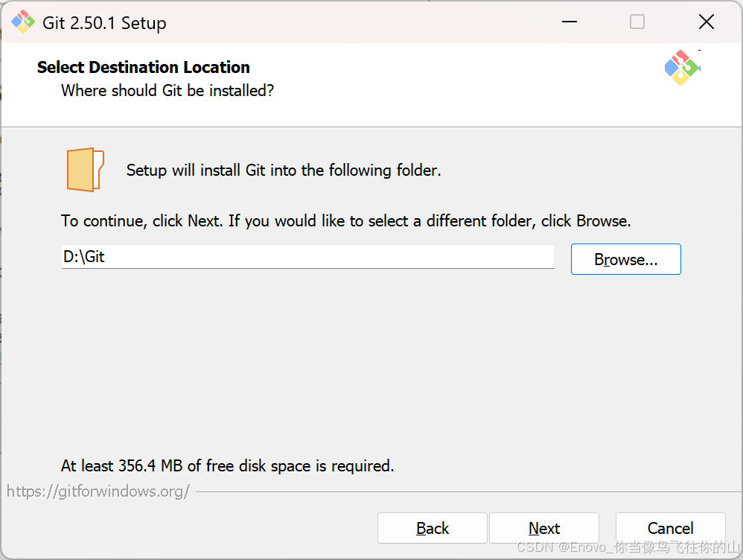Minimize the Git Setup window
This screenshot has height=560, width=743.
click(570, 22)
